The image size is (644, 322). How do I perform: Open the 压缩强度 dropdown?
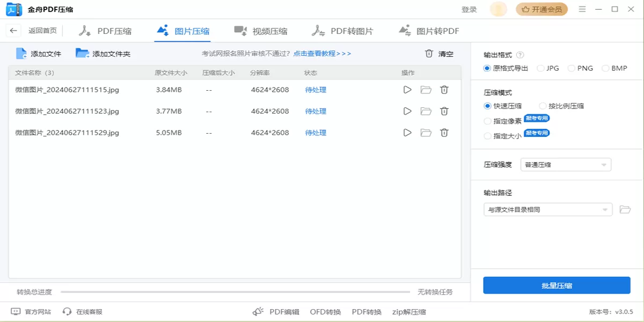point(566,165)
